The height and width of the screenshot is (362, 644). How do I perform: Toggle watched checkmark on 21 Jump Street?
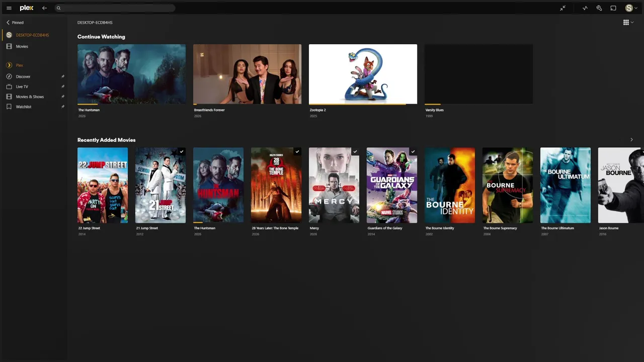[x=182, y=151]
